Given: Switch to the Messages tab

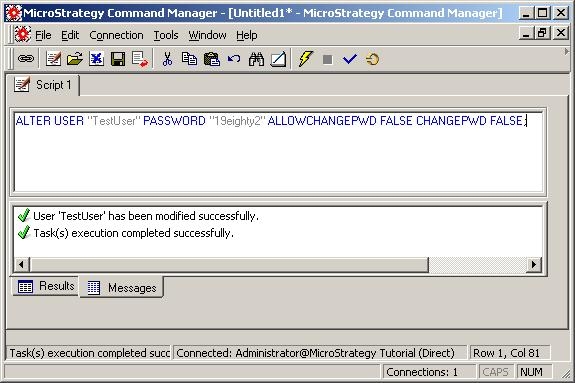Looking at the screenshot, I should coord(122,288).
